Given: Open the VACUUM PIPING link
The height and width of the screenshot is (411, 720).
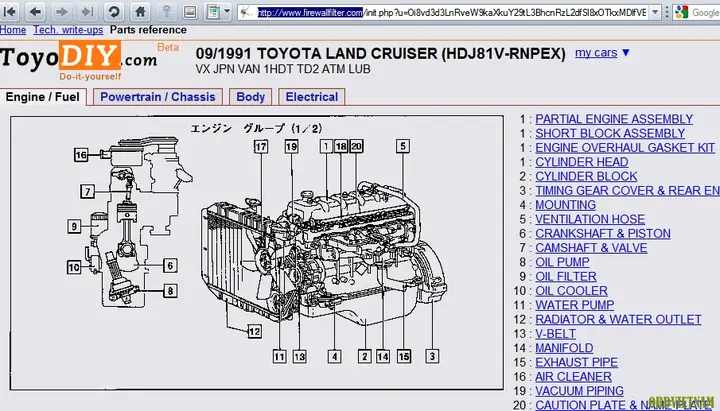Looking at the screenshot, I should pos(579,391).
